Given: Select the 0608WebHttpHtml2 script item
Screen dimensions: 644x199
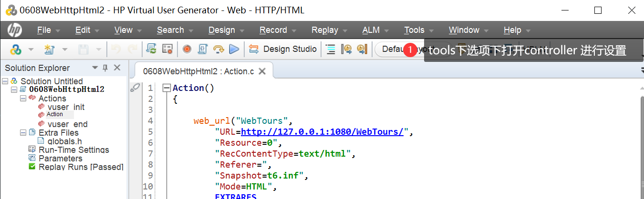Looking at the screenshot, I should (x=67, y=90).
